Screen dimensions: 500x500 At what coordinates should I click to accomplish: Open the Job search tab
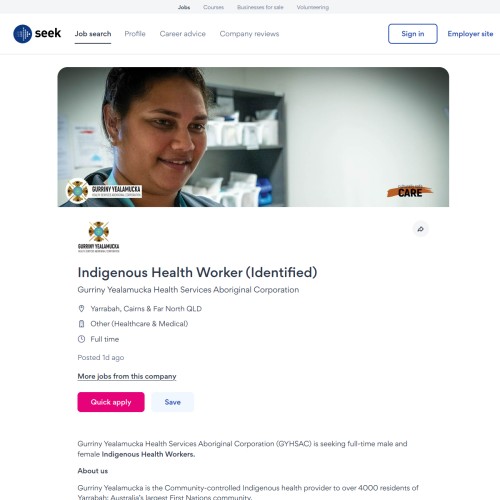[93, 34]
